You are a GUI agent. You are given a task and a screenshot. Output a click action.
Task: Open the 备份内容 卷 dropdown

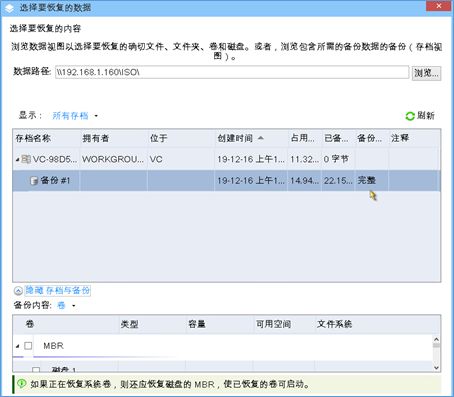[x=66, y=305]
